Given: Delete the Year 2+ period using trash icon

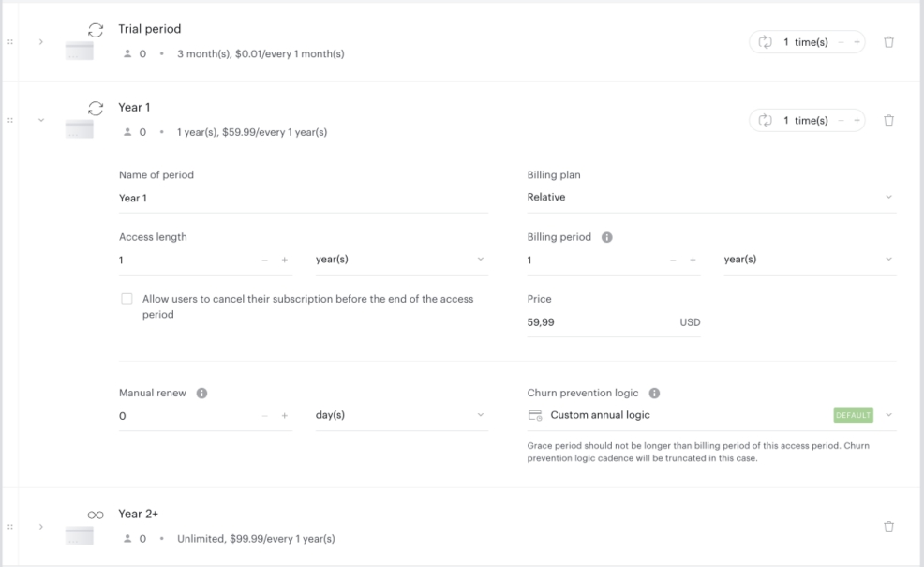Looking at the screenshot, I should (888, 527).
